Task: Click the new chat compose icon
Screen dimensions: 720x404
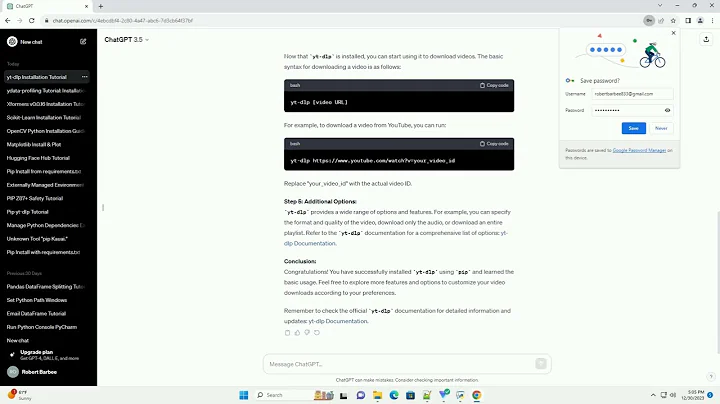Action: pos(83,42)
